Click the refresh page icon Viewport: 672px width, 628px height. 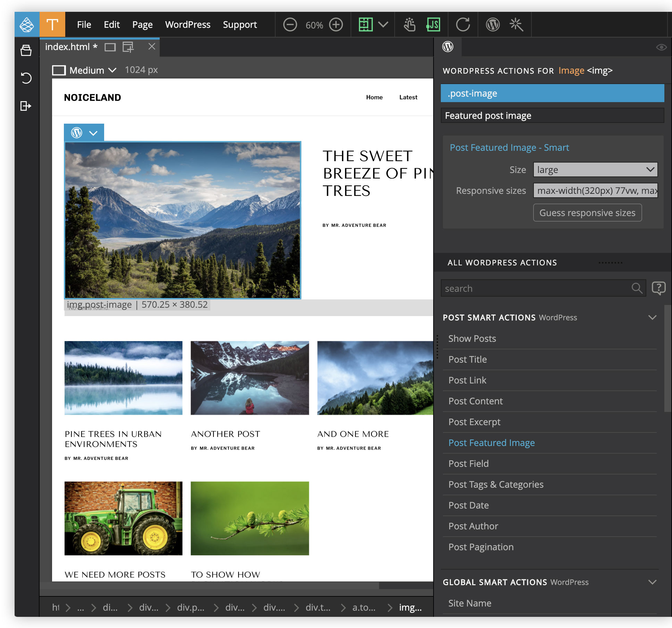point(463,25)
